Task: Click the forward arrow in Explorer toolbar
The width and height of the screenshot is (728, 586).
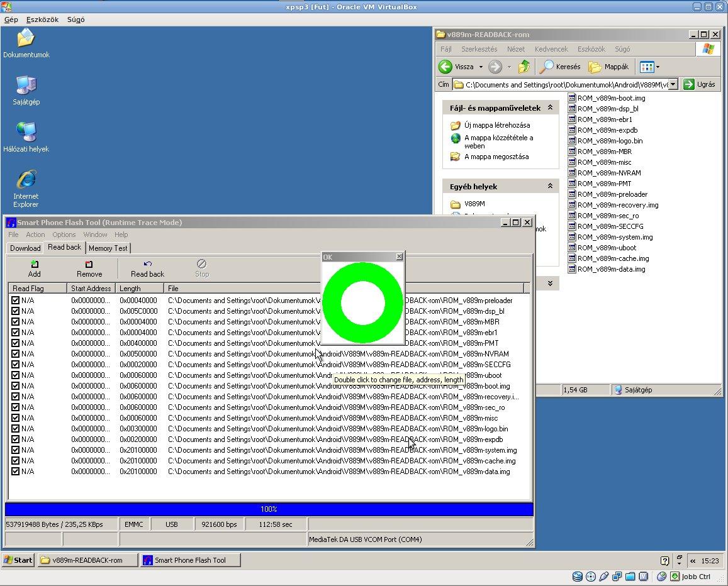Action: click(x=495, y=67)
